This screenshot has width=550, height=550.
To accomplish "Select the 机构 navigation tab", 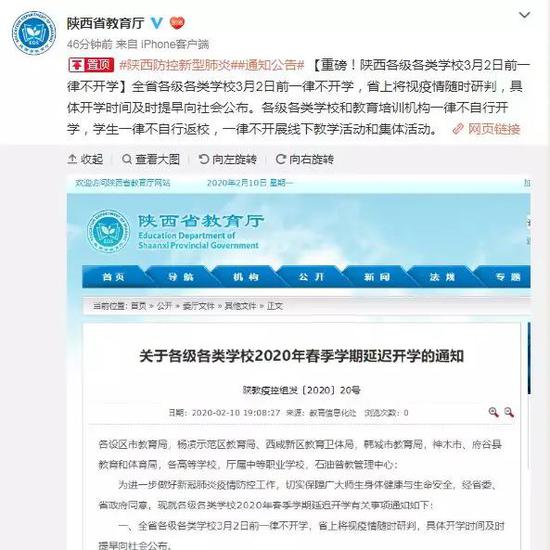I will [x=246, y=277].
